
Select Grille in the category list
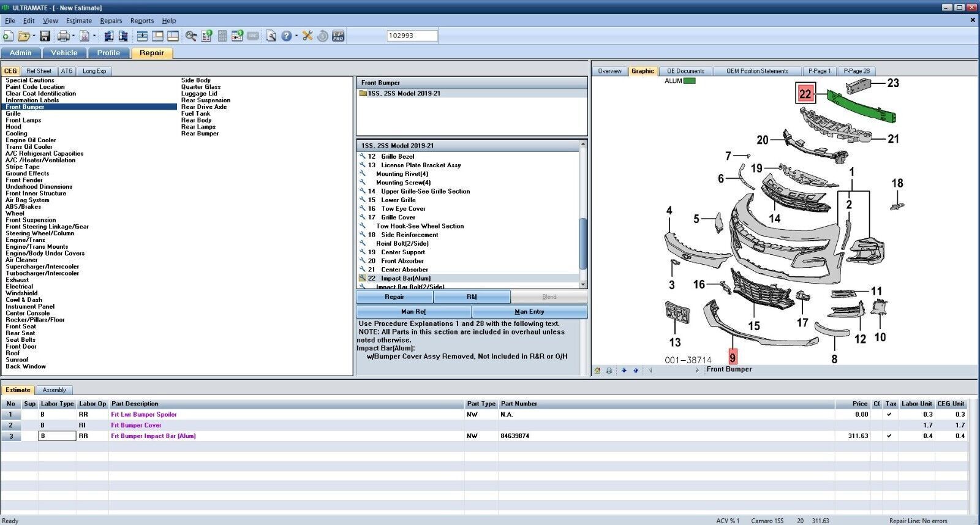13,114
